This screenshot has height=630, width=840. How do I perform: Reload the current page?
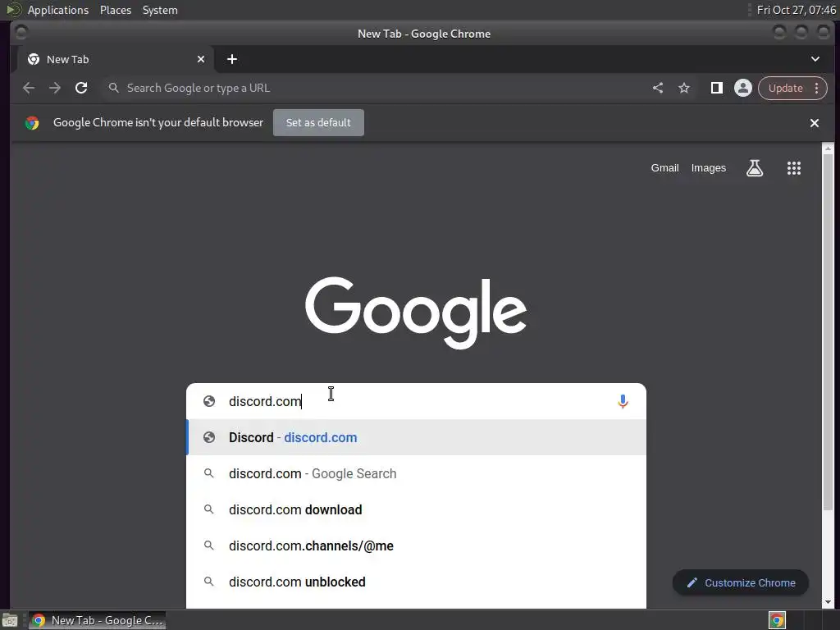pyautogui.click(x=81, y=88)
